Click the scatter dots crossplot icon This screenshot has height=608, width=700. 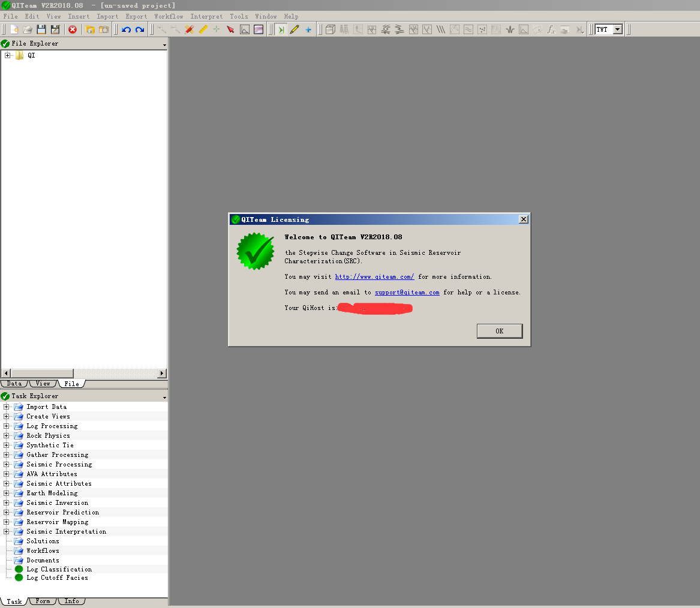(x=482, y=29)
